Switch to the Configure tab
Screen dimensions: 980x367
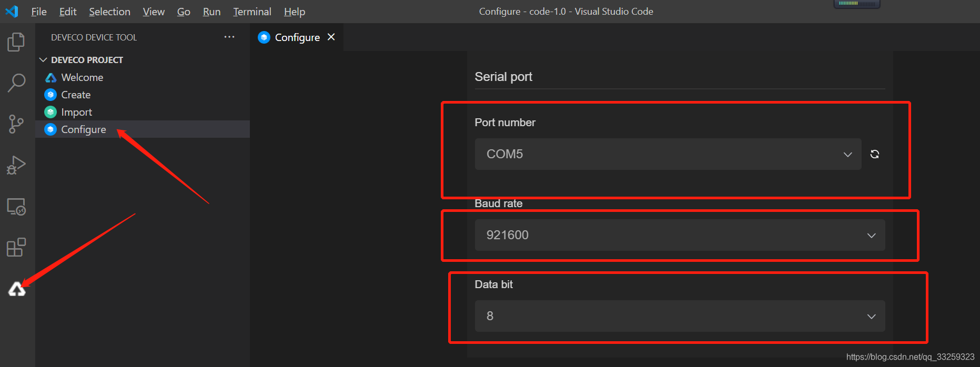click(297, 37)
